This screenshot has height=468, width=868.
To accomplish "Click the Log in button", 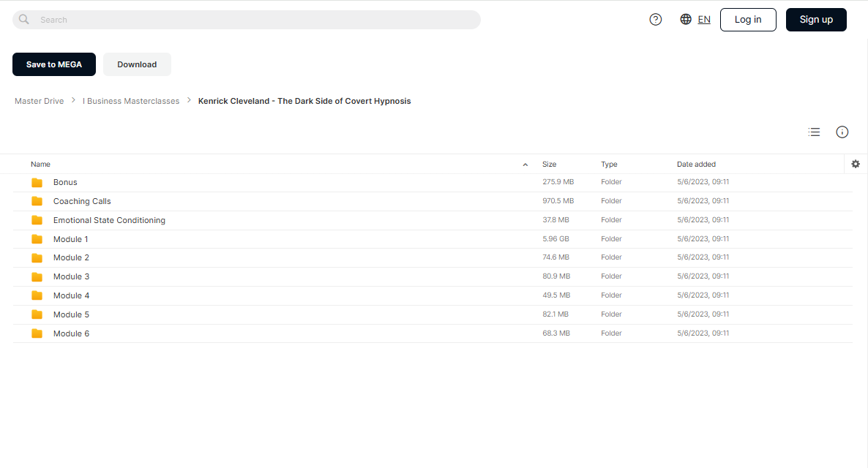I will pyautogui.click(x=748, y=19).
